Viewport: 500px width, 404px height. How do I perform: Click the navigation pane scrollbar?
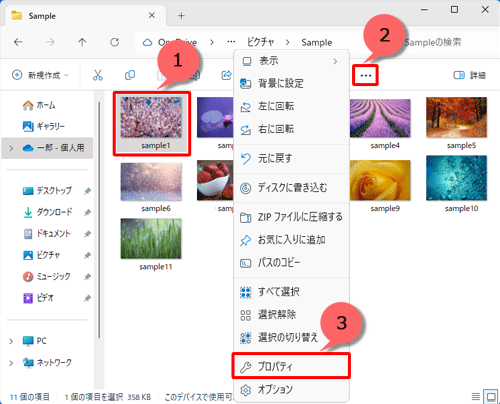pyautogui.click(x=99, y=220)
